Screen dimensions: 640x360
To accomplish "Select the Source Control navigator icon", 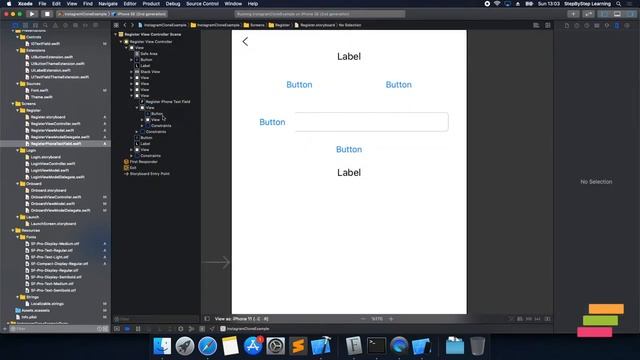I will point(25,25).
